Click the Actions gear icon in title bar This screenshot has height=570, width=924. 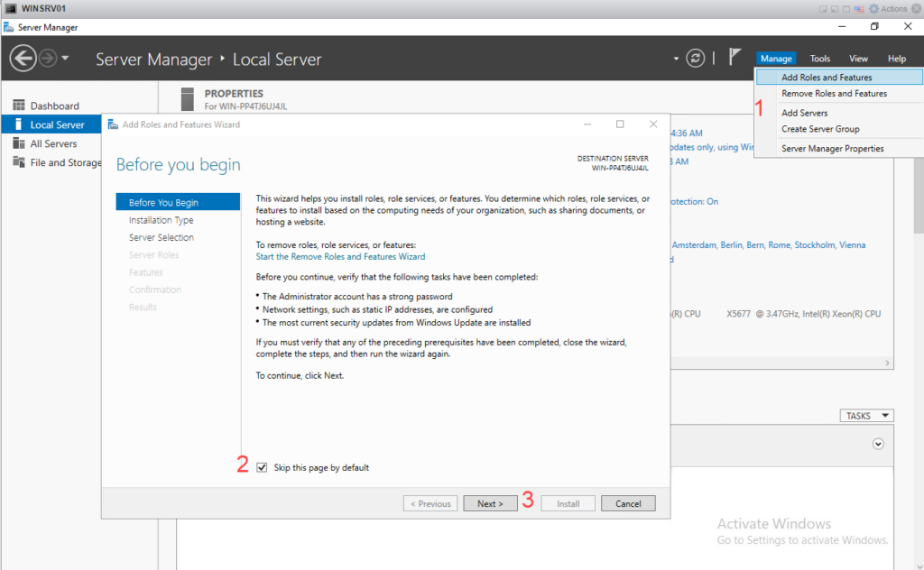coord(873,9)
